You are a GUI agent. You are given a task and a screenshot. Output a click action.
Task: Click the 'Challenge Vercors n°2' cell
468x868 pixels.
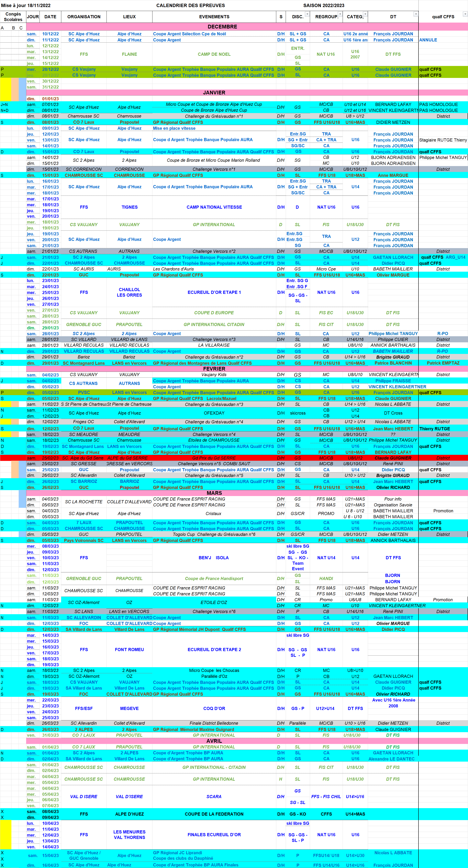[214, 251]
